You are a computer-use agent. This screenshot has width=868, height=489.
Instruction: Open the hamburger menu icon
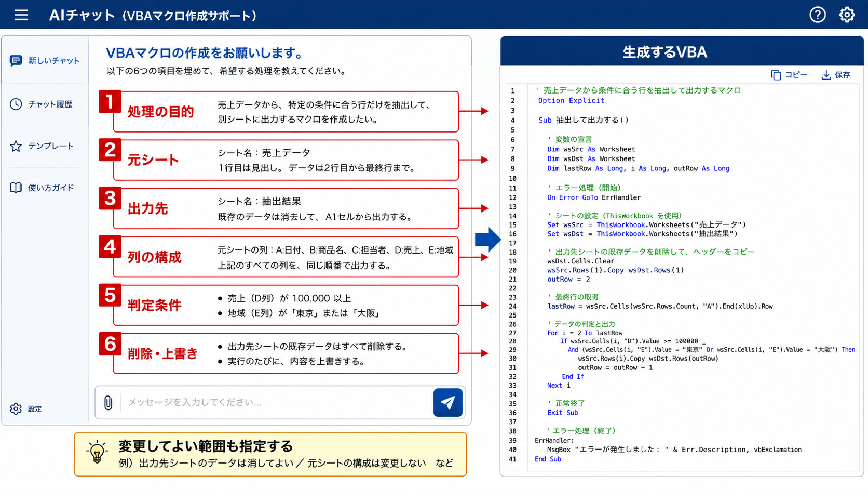(21, 15)
